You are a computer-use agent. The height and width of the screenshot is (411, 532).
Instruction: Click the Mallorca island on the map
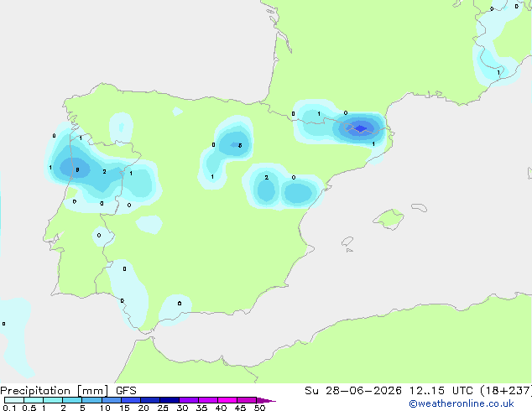click(x=389, y=219)
